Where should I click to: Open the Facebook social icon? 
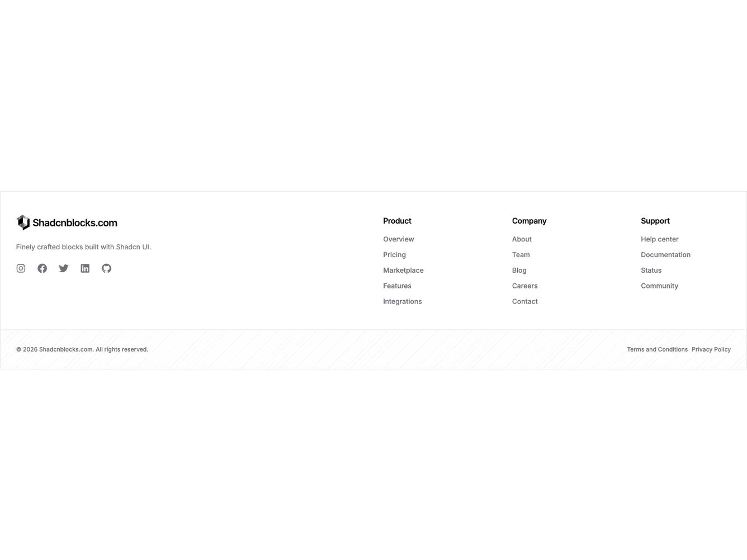pyautogui.click(x=42, y=268)
